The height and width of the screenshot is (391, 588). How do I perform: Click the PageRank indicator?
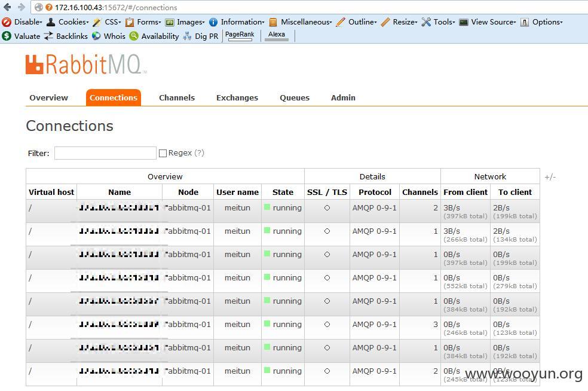[240, 35]
